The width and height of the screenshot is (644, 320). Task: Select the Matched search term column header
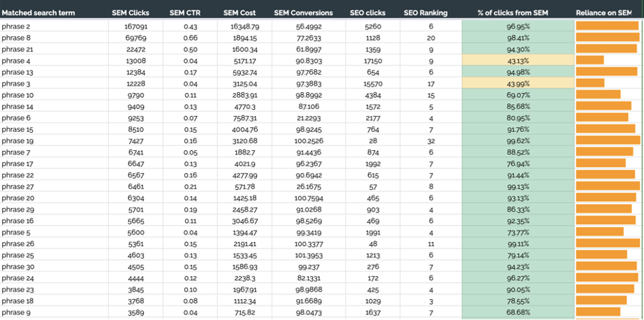click(x=38, y=13)
